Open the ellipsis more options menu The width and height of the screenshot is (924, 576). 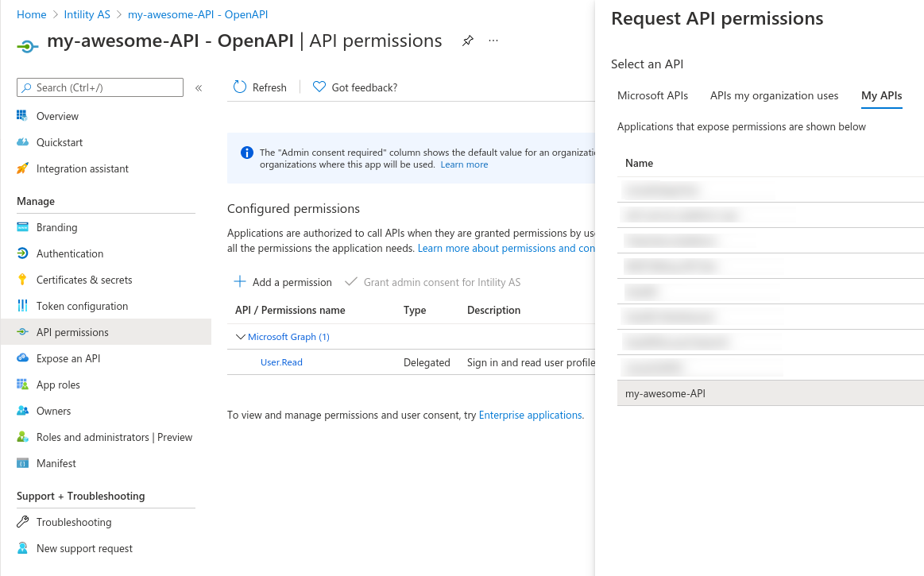[493, 41]
